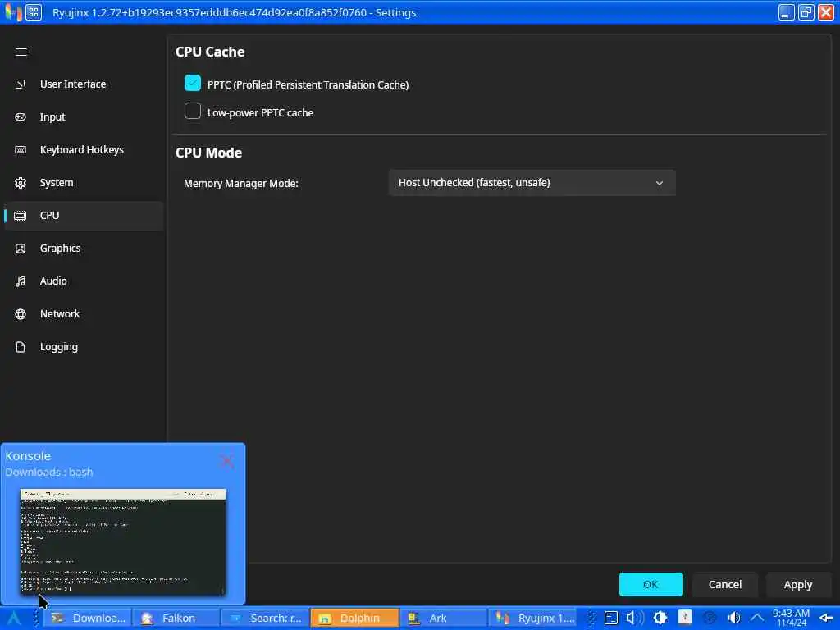Go to Keyboard Hotkeys settings
Image resolution: width=840 pixels, height=630 pixels.
tap(83, 149)
